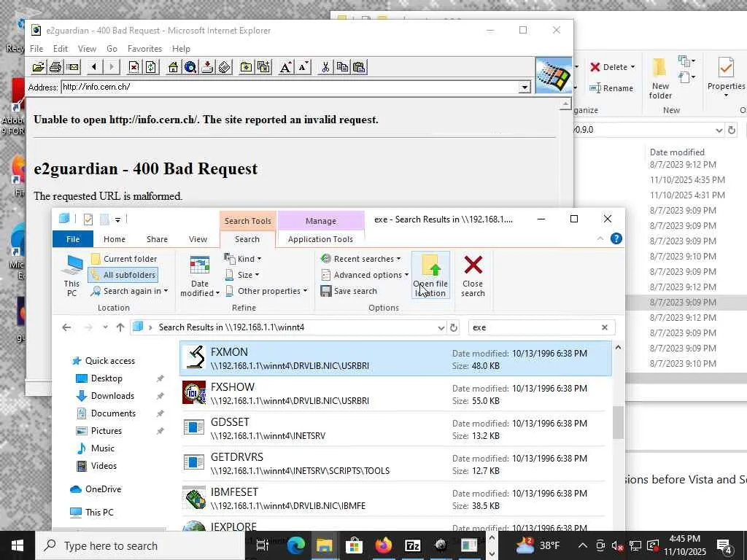Click the Copy icon in Internet Explorer toolbar
Screen dimensions: 747x560
(342, 67)
